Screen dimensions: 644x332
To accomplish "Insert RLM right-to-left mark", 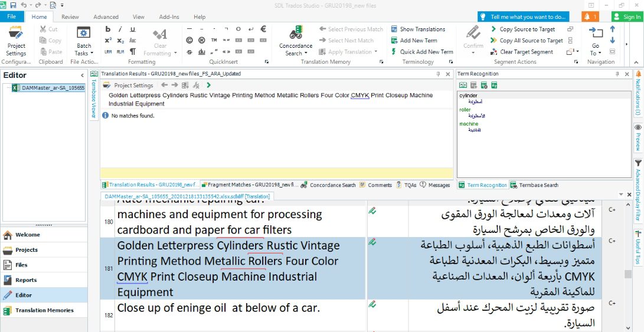I will (x=120, y=52).
